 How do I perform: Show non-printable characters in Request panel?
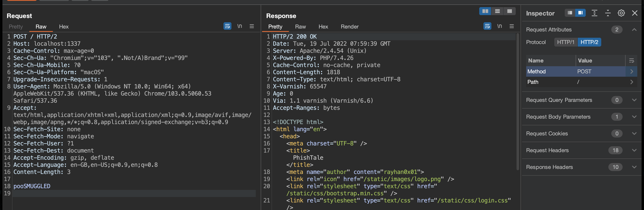(x=239, y=26)
